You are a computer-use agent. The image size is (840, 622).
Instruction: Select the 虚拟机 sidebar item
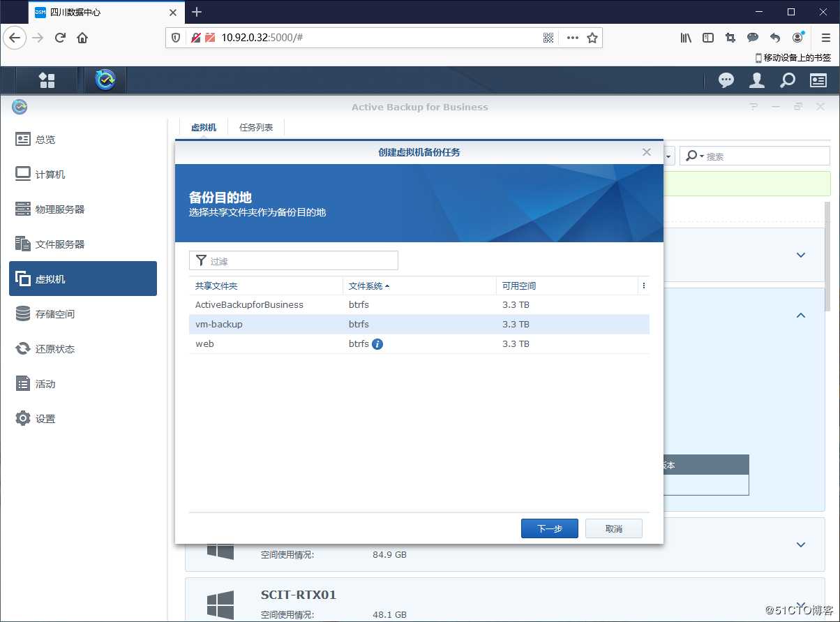click(83, 279)
